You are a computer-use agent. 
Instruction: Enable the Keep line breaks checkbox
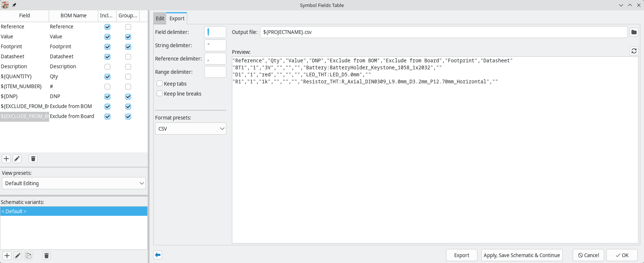point(160,94)
